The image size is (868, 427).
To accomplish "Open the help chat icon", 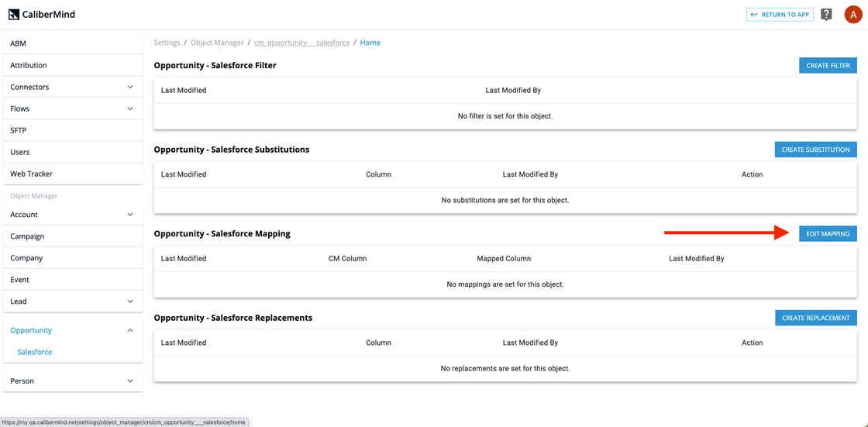I will click(x=826, y=15).
